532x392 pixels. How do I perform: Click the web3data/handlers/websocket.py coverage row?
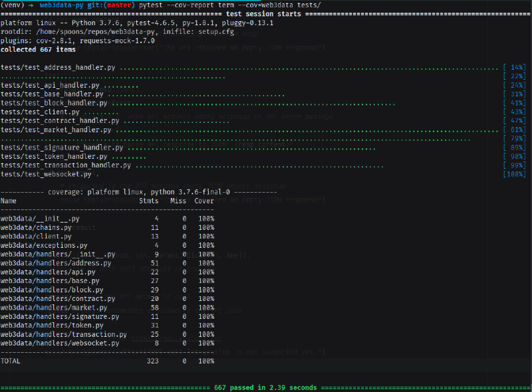tap(107, 343)
